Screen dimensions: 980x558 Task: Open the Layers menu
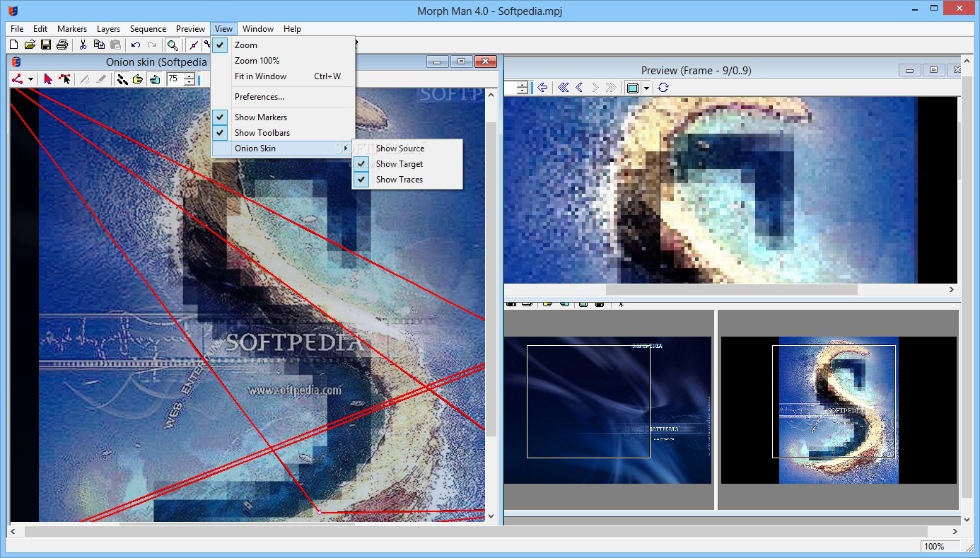pos(108,29)
